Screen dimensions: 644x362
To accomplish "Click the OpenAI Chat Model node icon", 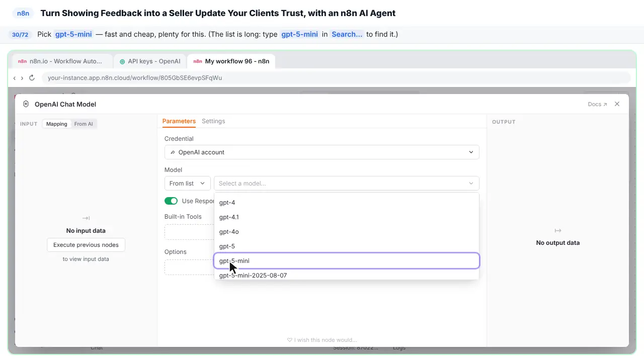I will click(26, 104).
